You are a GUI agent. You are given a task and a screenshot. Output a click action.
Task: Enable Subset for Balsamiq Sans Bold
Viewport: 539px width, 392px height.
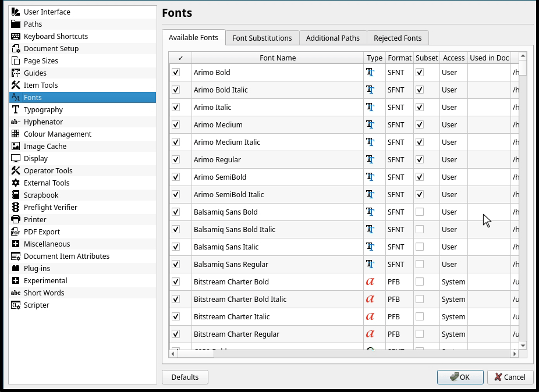coord(420,212)
